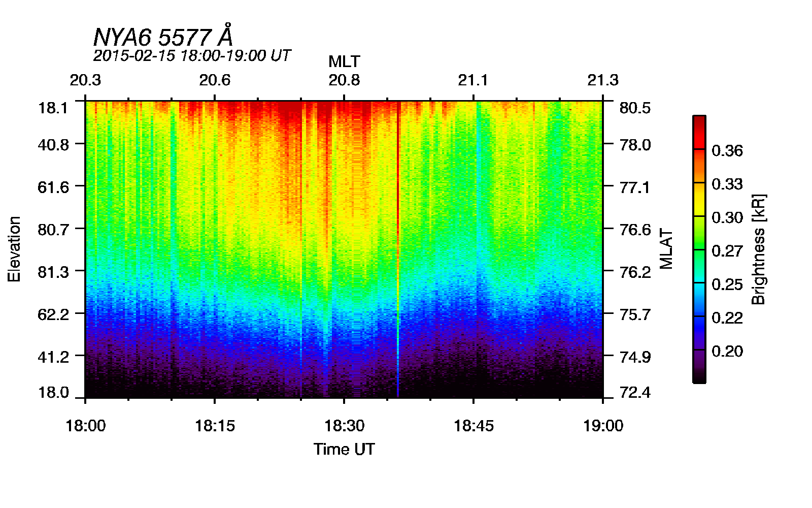The height and width of the screenshot is (508, 812).
Task: Click the elevation tick '18.0'
Action: tap(53, 392)
